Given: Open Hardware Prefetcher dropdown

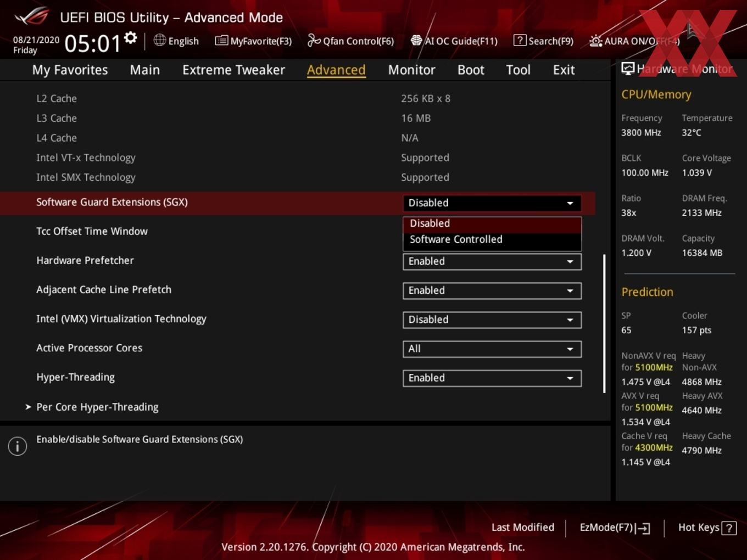Looking at the screenshot, I should click(492, 261).
